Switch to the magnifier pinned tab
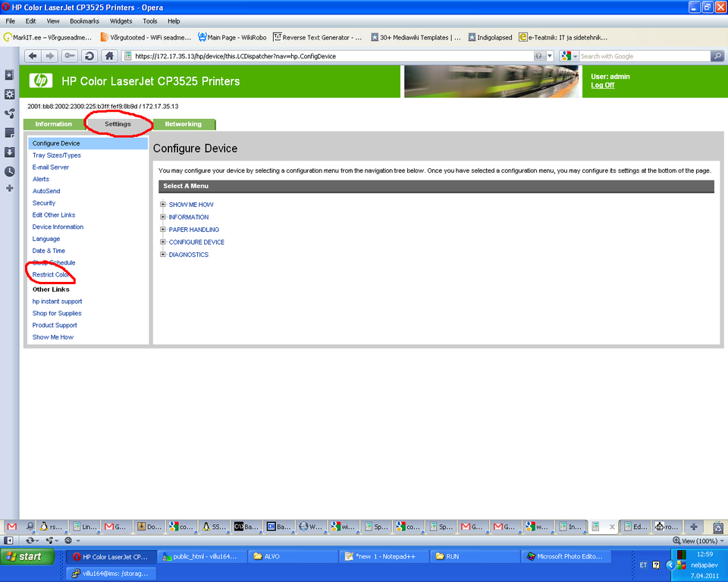Screen dimensions: 728x582 30,527
